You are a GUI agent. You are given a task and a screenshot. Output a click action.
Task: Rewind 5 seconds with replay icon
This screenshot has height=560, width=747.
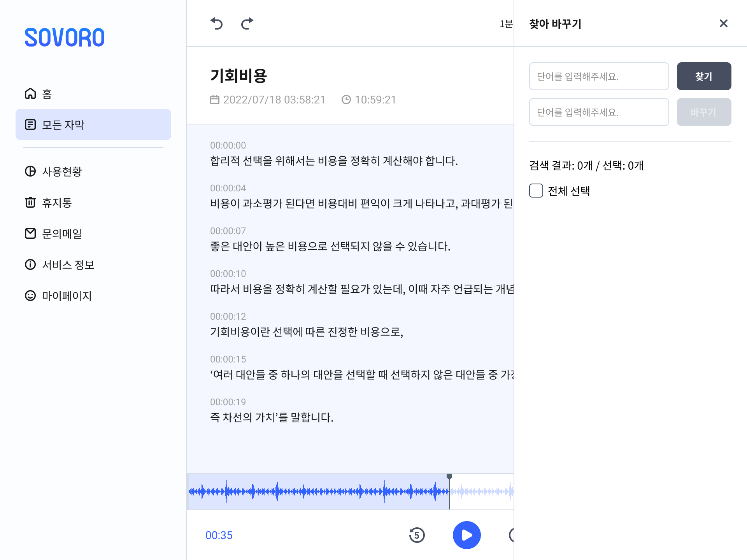pyautogui.click(x=417, y=535)
